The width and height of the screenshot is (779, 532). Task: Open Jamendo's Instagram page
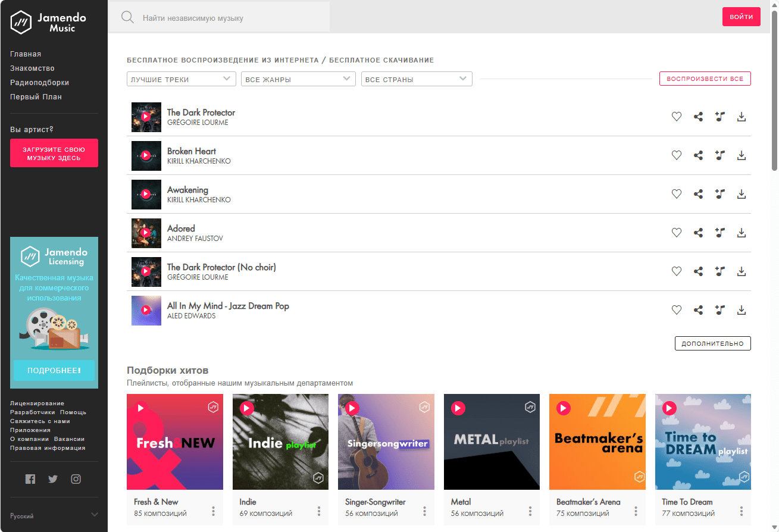pos(76,479)
